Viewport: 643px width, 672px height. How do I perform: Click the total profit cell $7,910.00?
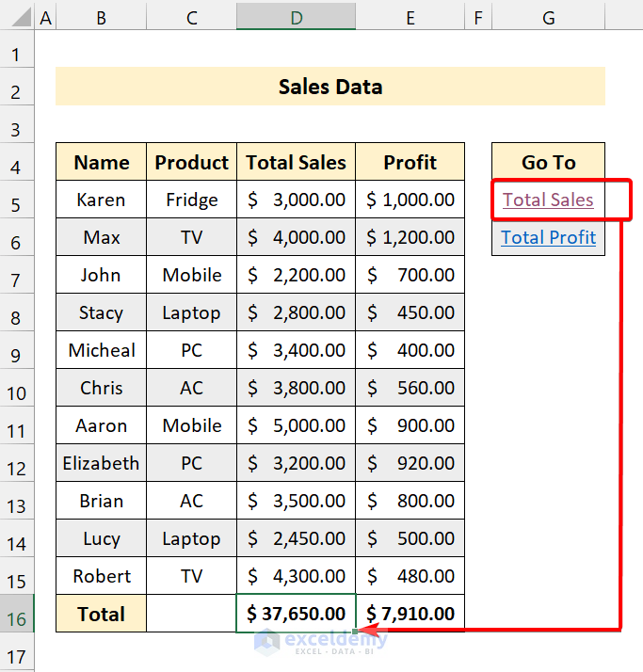[x=410, y=614]
